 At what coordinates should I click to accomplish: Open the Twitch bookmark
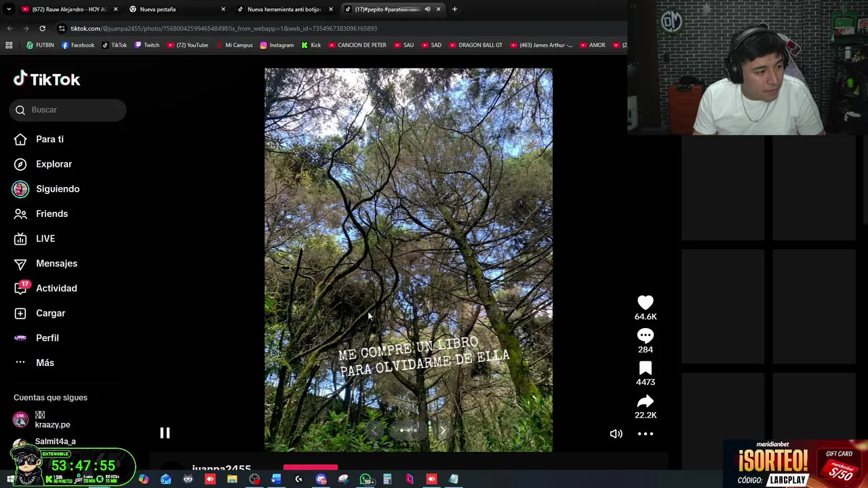click(x=147, y=45)
